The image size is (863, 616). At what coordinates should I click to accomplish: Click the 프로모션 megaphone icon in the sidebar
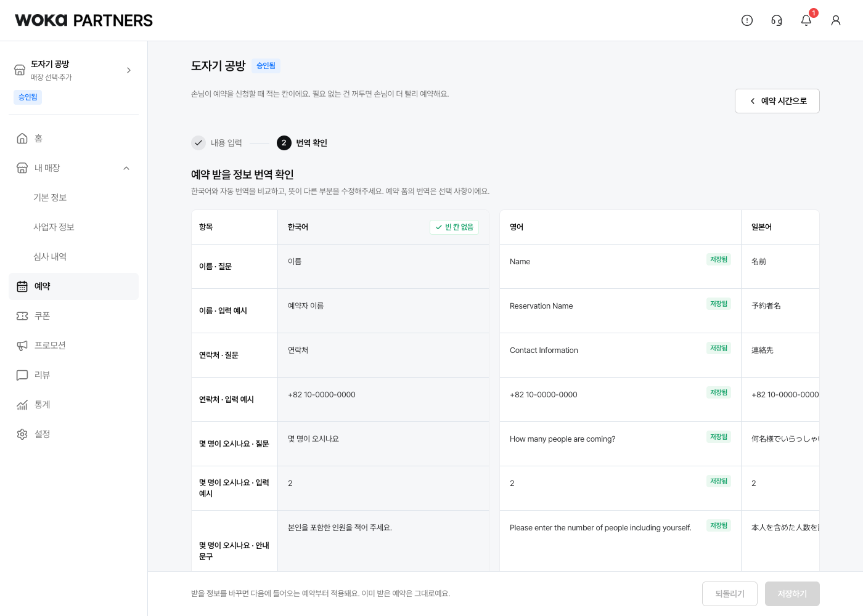click(x=22, y=346)
